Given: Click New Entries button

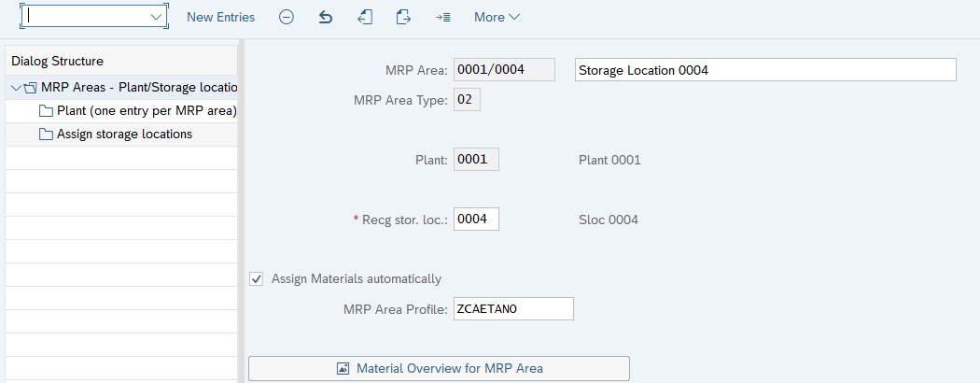Looking at the screenshot, I should pos(220,18).
